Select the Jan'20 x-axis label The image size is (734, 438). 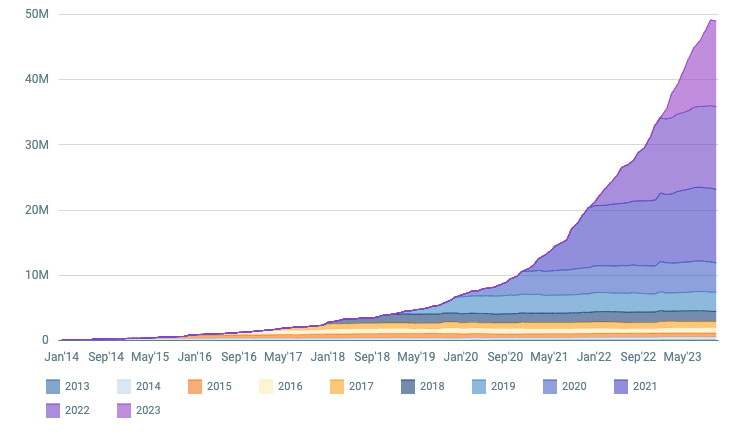tap(461, 356)
